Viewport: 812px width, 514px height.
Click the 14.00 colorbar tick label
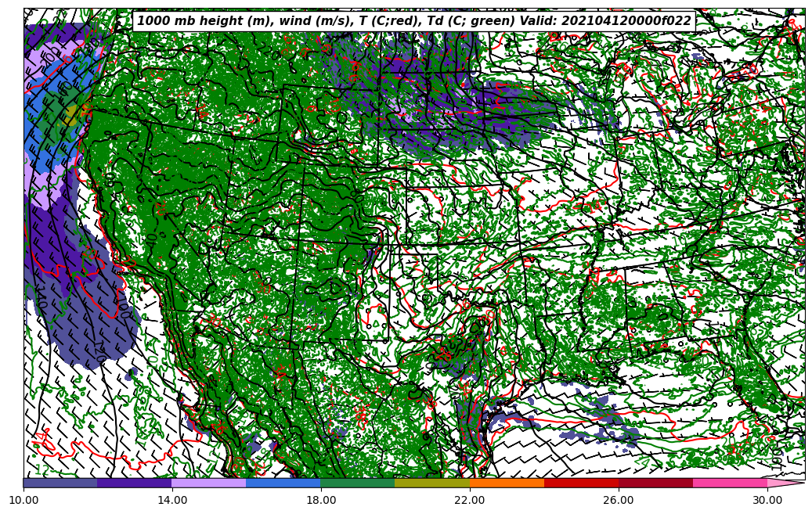(x=172, y=498)
